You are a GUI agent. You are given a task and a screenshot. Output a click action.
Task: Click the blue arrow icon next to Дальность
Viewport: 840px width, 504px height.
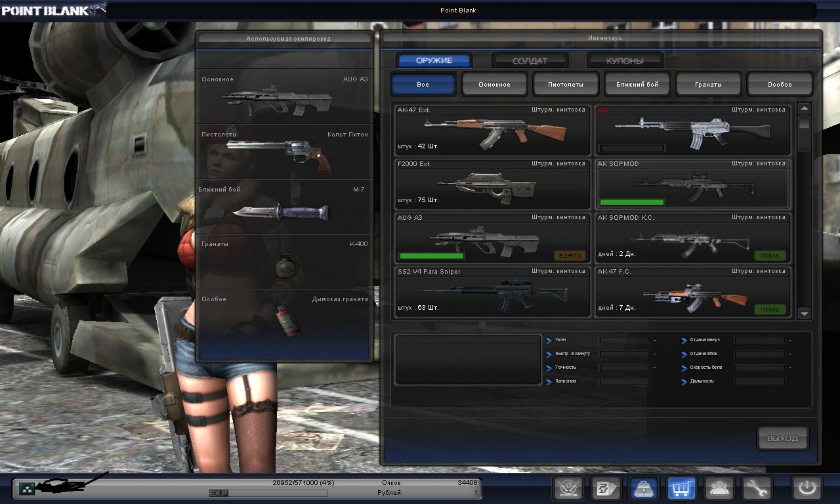[x=684, y=381]
